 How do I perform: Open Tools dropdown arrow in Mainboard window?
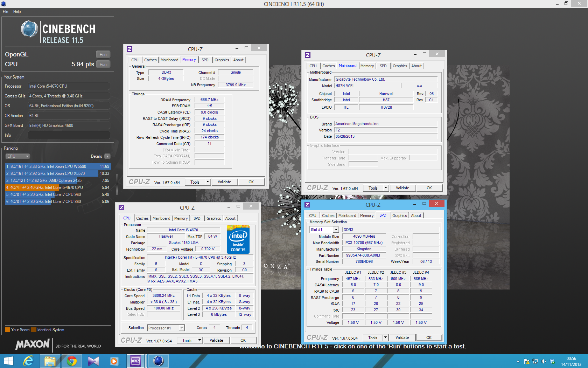click(386, 188)
